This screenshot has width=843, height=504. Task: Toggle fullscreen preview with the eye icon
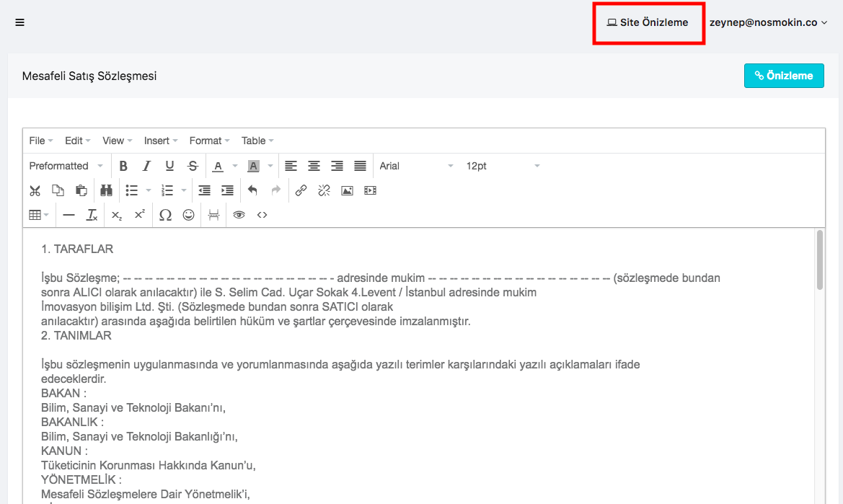239,215
